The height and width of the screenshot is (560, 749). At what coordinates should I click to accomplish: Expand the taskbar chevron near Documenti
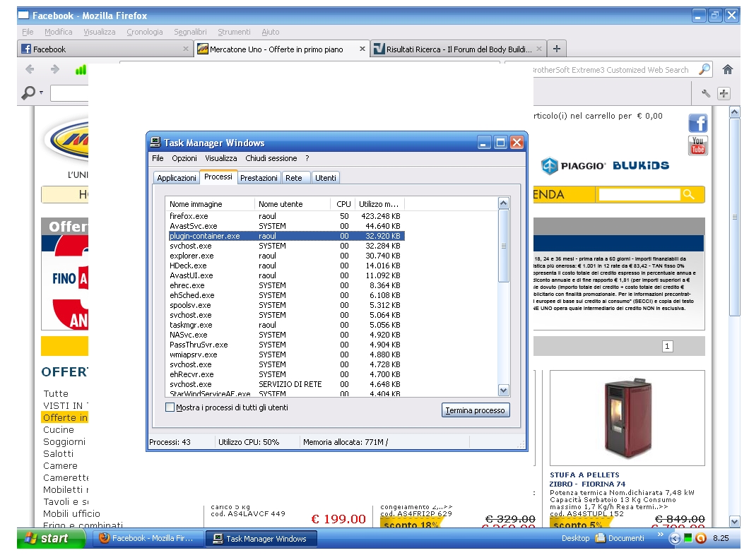(x=661, y=535)
